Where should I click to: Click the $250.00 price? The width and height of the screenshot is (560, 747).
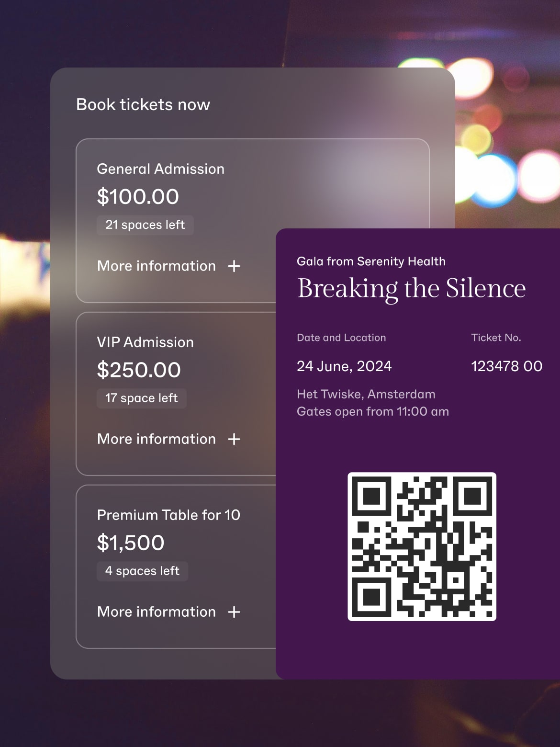tap(139, 370)
